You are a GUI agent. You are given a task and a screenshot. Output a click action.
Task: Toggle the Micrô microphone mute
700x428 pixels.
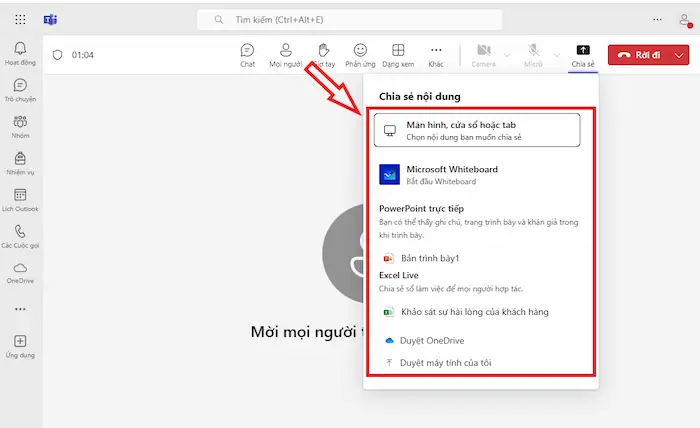[x=535, y=54]
